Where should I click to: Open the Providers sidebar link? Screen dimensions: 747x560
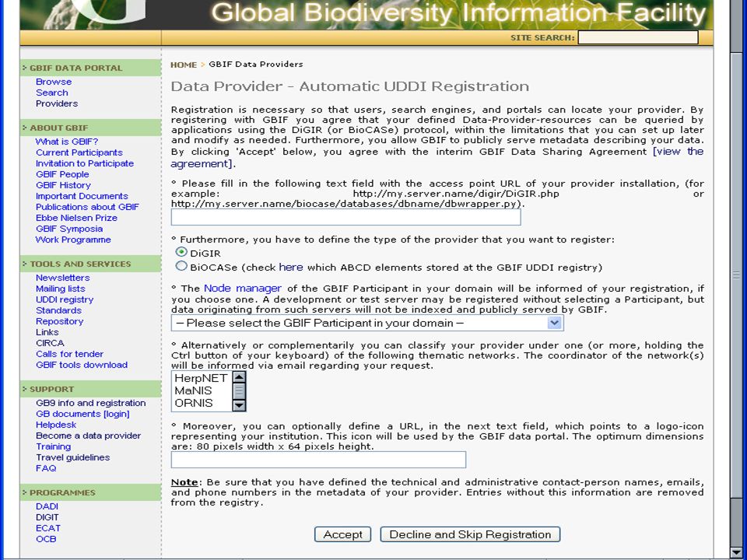pyautogui.click(x=57, y=103)
